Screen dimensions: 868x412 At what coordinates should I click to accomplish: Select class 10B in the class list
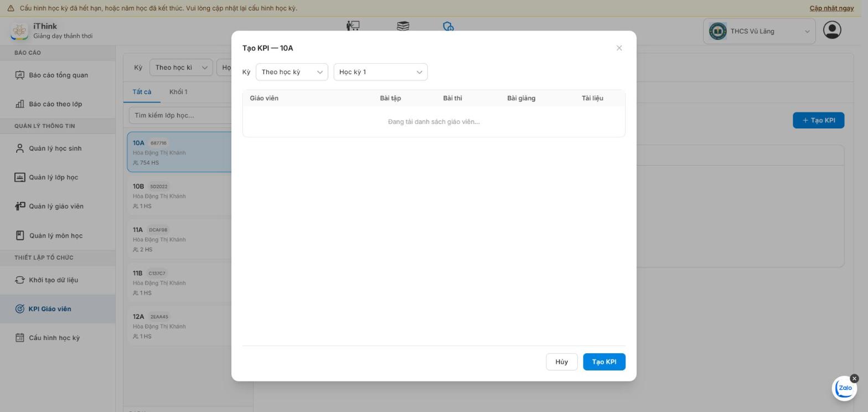pos(179,195)
